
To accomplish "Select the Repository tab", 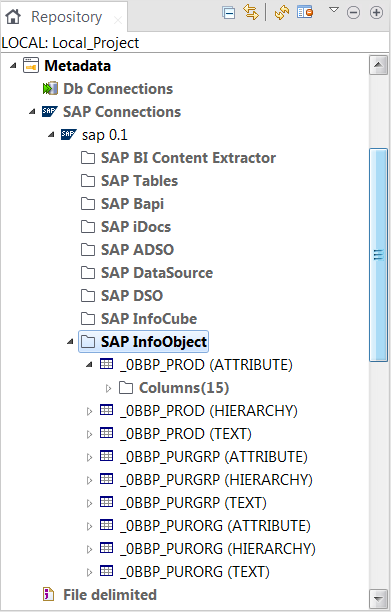I will [x=64, y=17].
